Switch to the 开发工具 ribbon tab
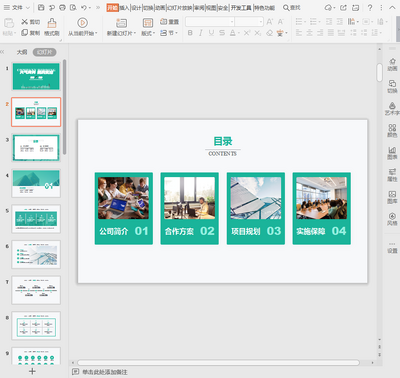 coord(241,8)
